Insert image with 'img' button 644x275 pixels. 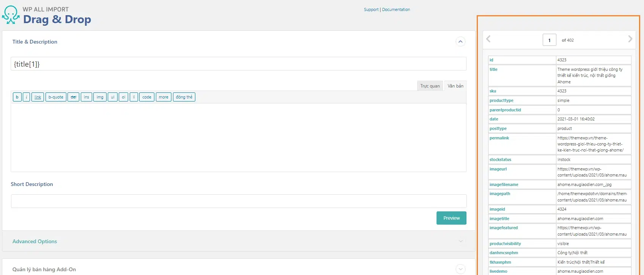pyautogui.click(x=100, y=97)
